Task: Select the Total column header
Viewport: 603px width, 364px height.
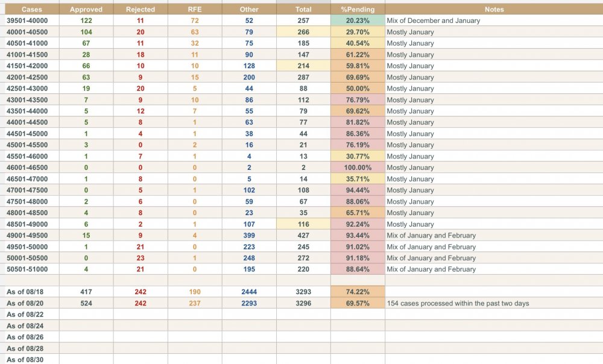Action: click(303, 10)
